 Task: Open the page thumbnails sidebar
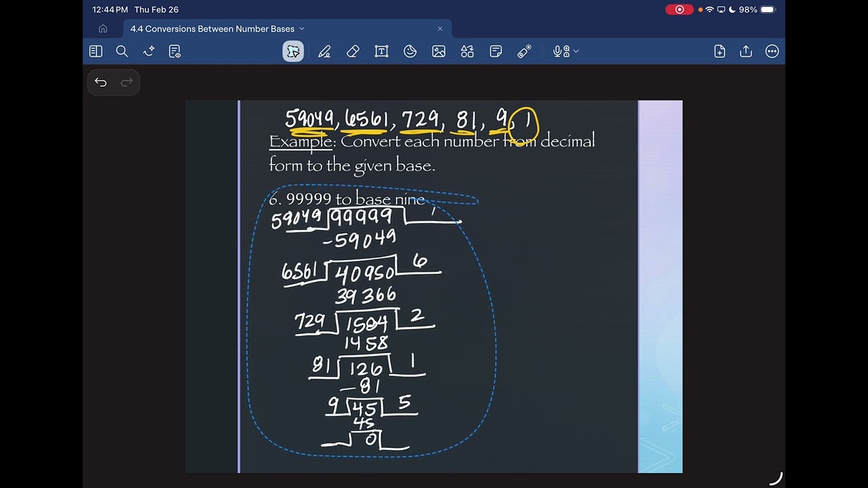pyautogui.click(x=96, y=51)
